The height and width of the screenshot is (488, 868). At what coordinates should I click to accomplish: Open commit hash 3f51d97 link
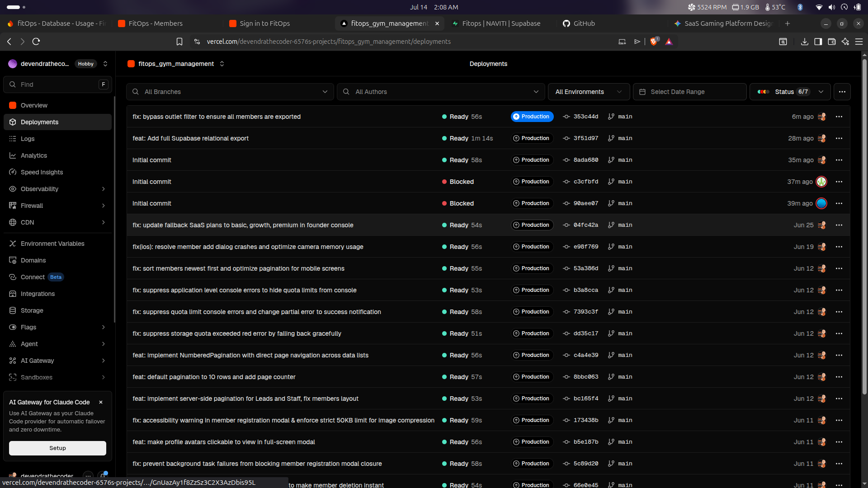coord(586,138)
